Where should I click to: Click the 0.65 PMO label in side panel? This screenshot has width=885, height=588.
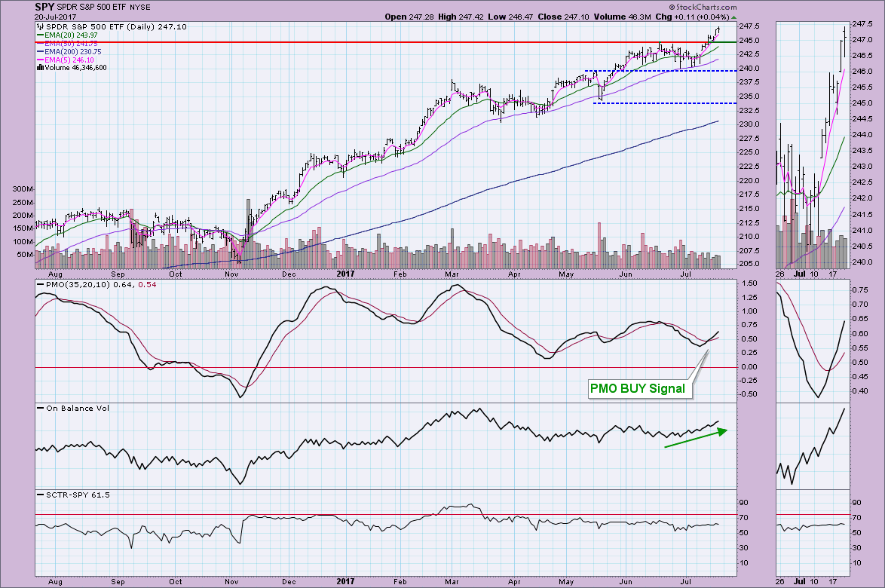[x=860, y=319]
